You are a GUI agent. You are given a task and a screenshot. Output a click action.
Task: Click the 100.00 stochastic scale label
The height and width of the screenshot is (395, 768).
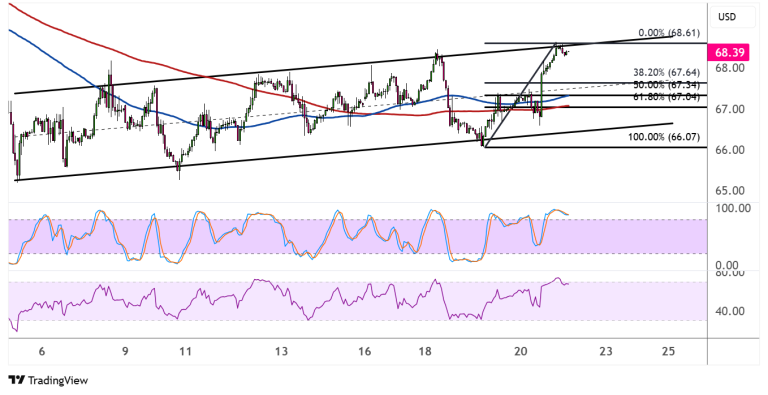[733, 208]
